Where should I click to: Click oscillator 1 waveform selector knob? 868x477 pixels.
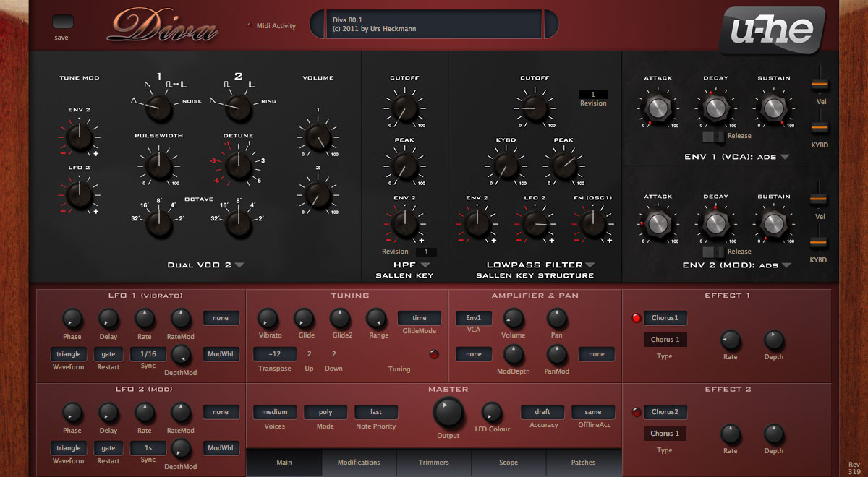point(158,108)
